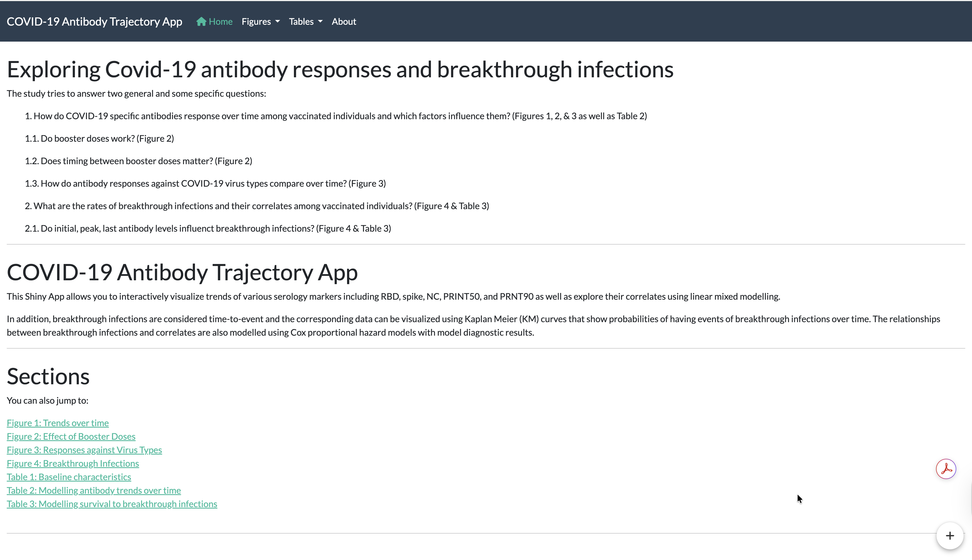Jump to Figure 2: Effect of Booster Doses
Image resolution: width=972 pixels, height=560 pixels.
pyautogui.click(x=71, y=436)
